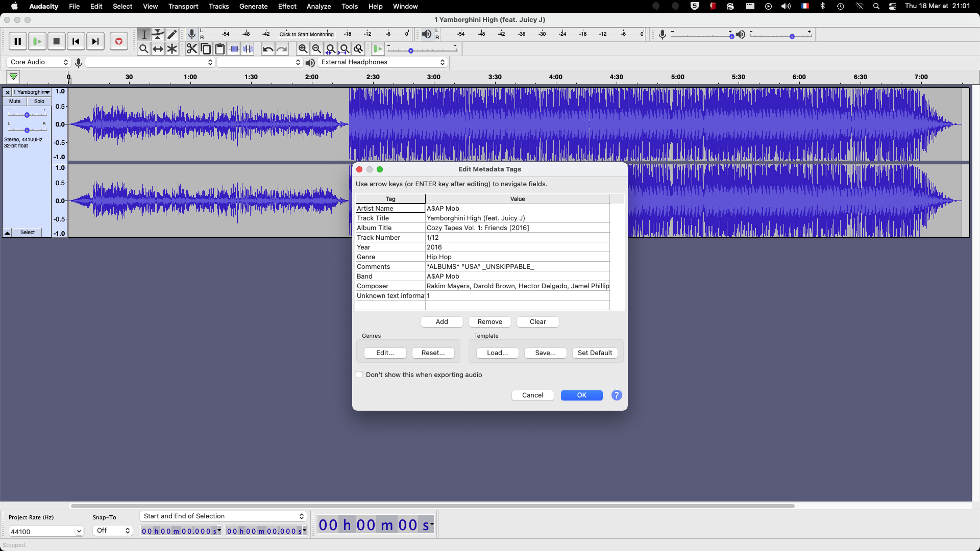Open the Analyze menu
The height and width of the screenshot is (551, 980).
(319, 6)
